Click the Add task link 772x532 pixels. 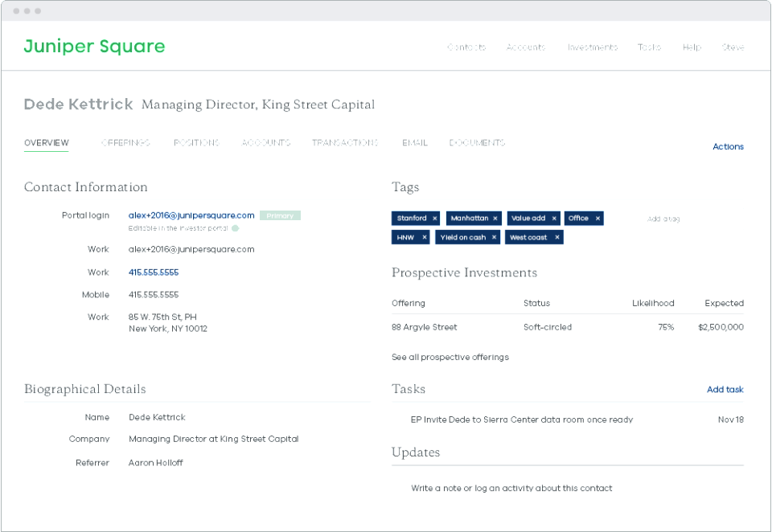click(x=725, y=390)
